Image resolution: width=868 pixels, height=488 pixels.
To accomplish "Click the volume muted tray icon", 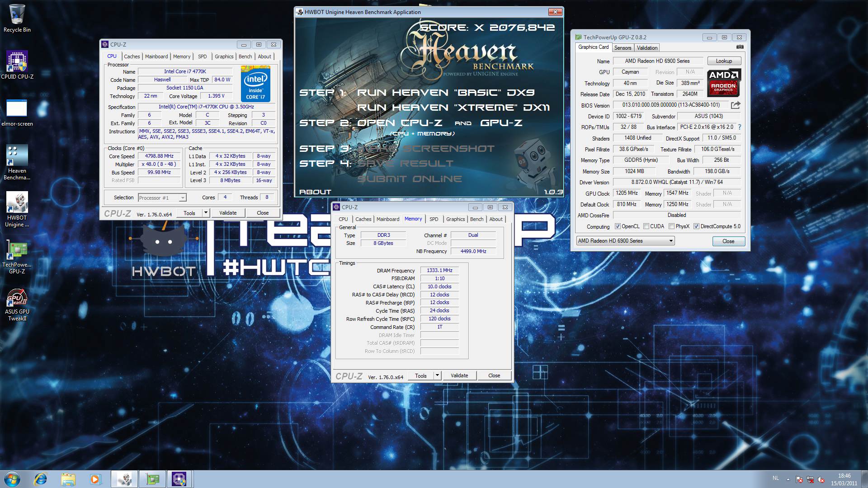I will click(x=821, y=479).
